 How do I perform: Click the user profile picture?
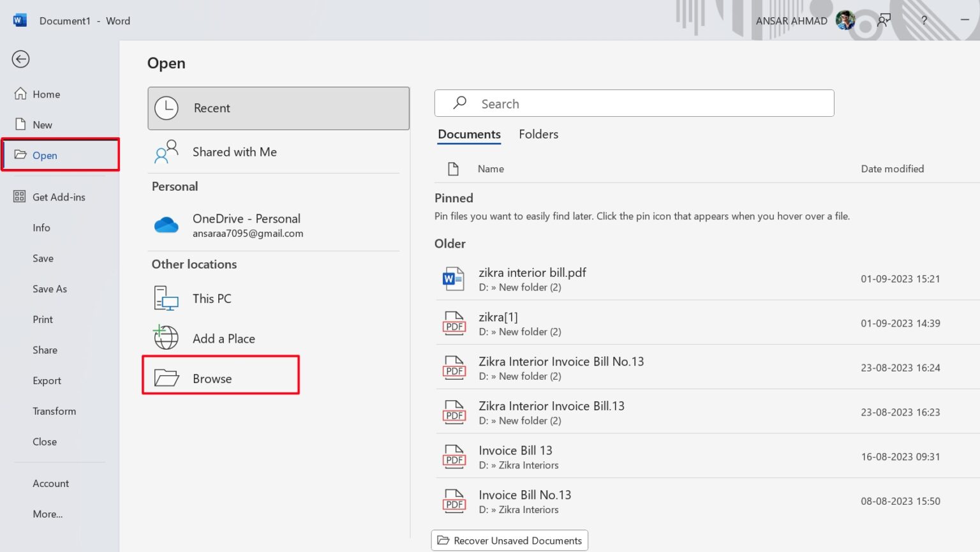[x=845, y=20]
